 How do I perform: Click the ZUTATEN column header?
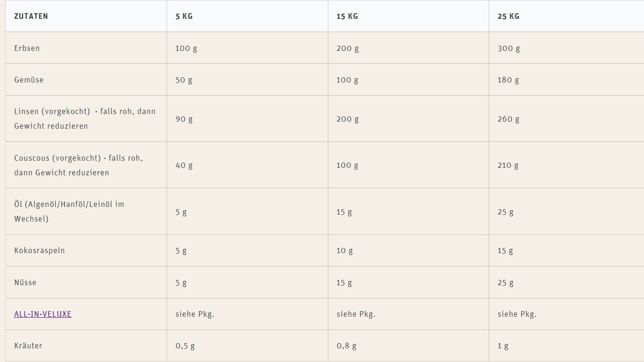pos(31,16)
